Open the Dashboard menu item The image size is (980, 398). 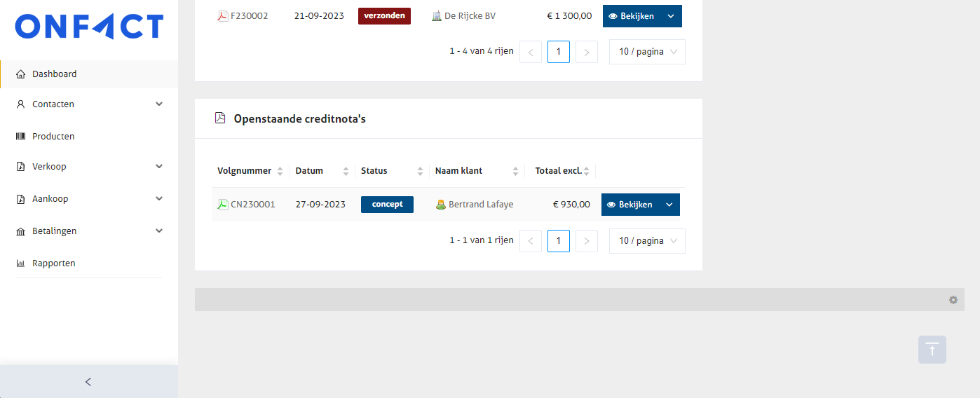pos(55,74)
